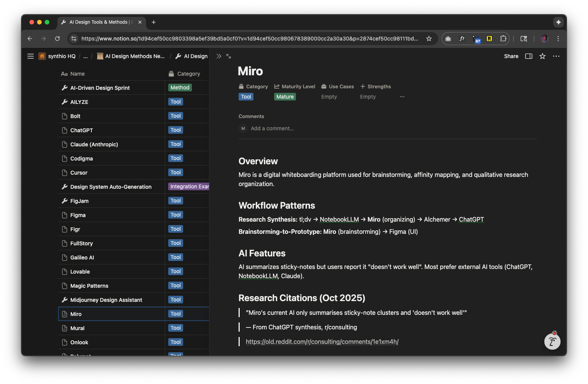The width and height of the screenshot is (588, 384).
Task: Open the Codigma row
Action: 81,159
